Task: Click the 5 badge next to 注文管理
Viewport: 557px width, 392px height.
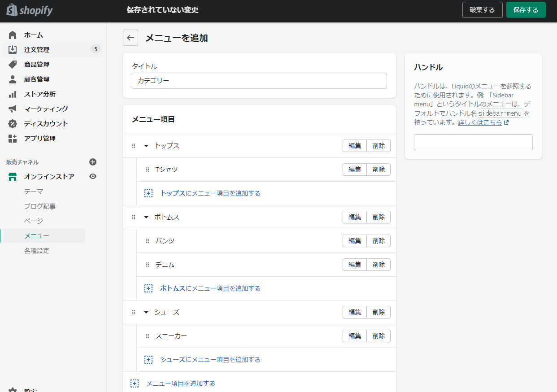Action: click(96, 49)
